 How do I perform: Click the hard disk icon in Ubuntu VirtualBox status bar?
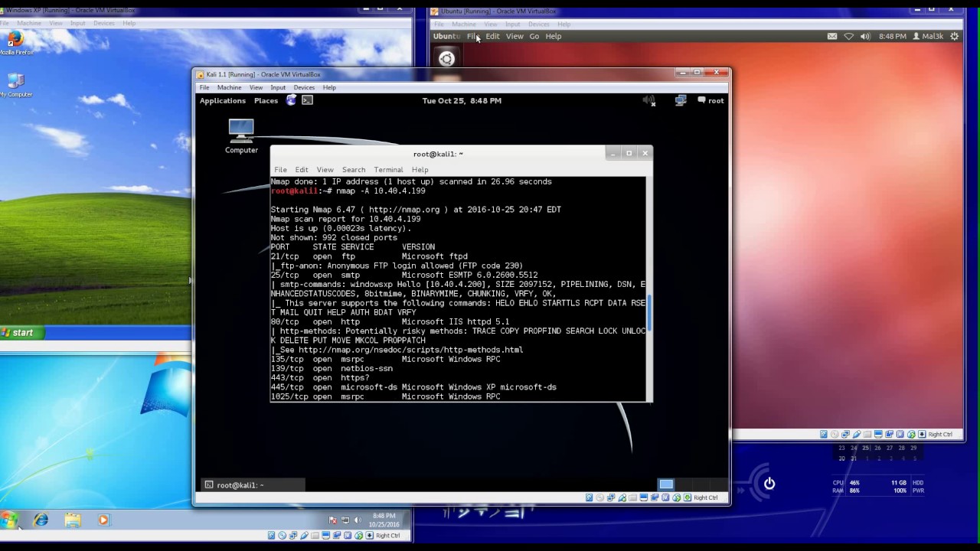824,434
